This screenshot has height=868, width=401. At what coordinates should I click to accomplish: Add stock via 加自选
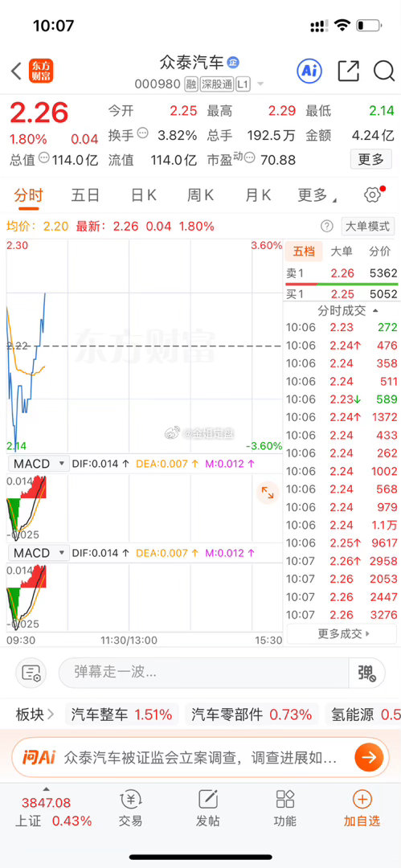click(x=362, y=808)
